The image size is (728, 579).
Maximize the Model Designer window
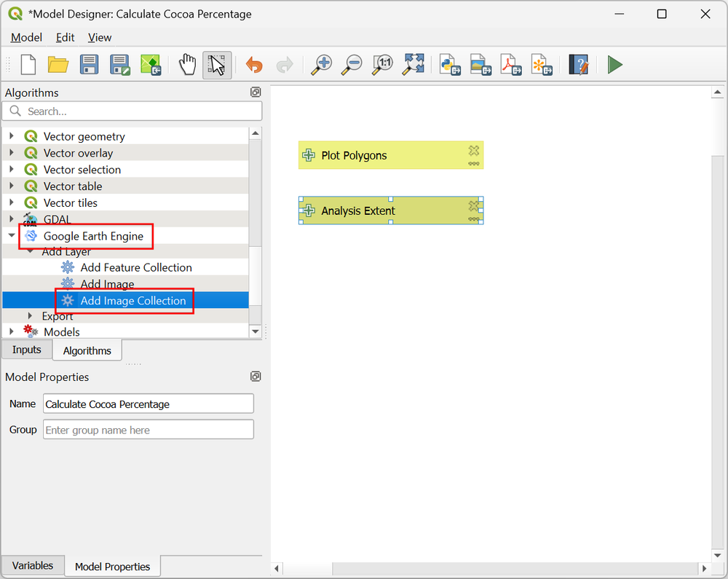tap(662, 14)
